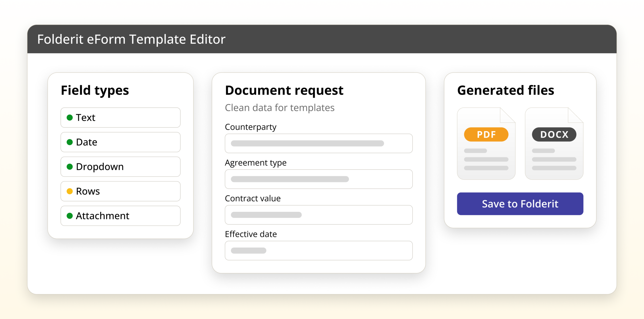This screenshot has width=644, height=319.
Task: Click the green dot beside Date
Action: coord(70,142)
